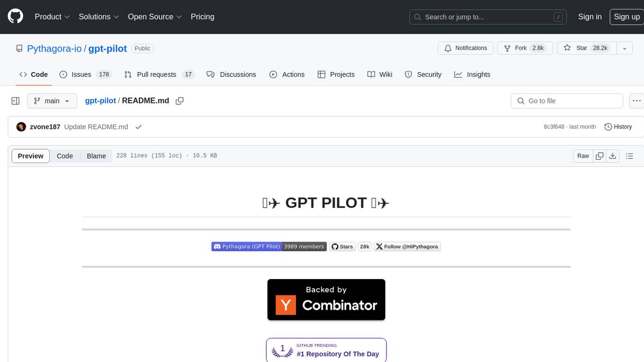Open the Y Combinator backed badge
This screenshot has width=644, height=362.
pos(326,300)
